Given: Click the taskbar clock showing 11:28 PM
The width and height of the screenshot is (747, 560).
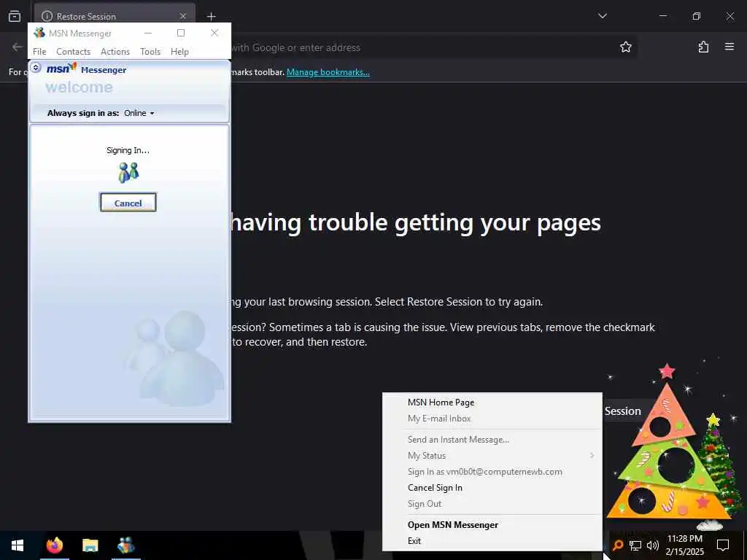Looking at the screenshot, I should point(684,545).
